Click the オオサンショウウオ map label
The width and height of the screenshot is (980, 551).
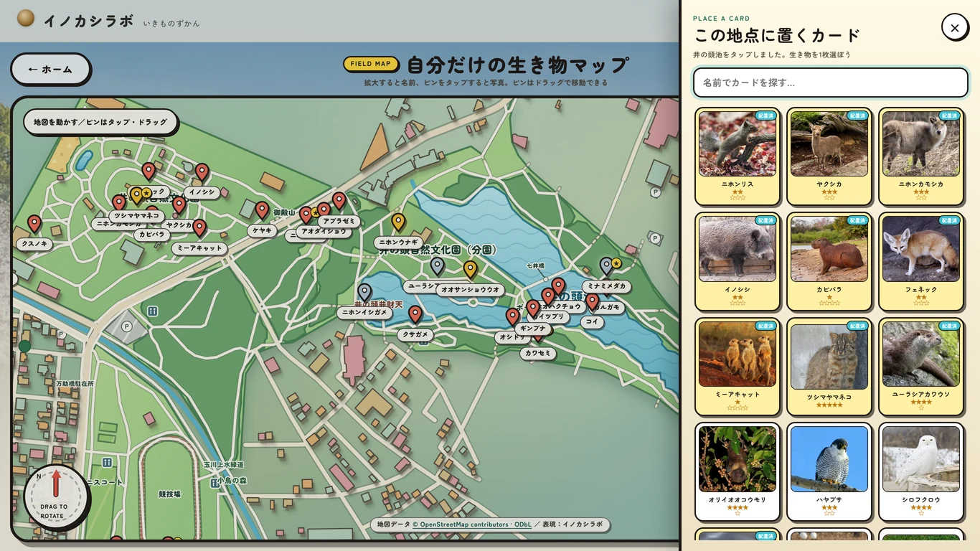[x=470, y=290]
